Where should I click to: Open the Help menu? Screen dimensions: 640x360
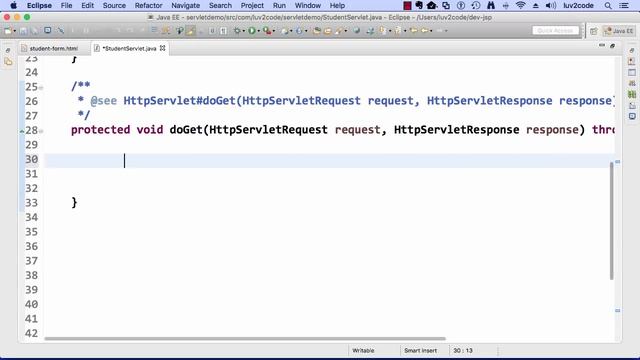coord(337,5)
